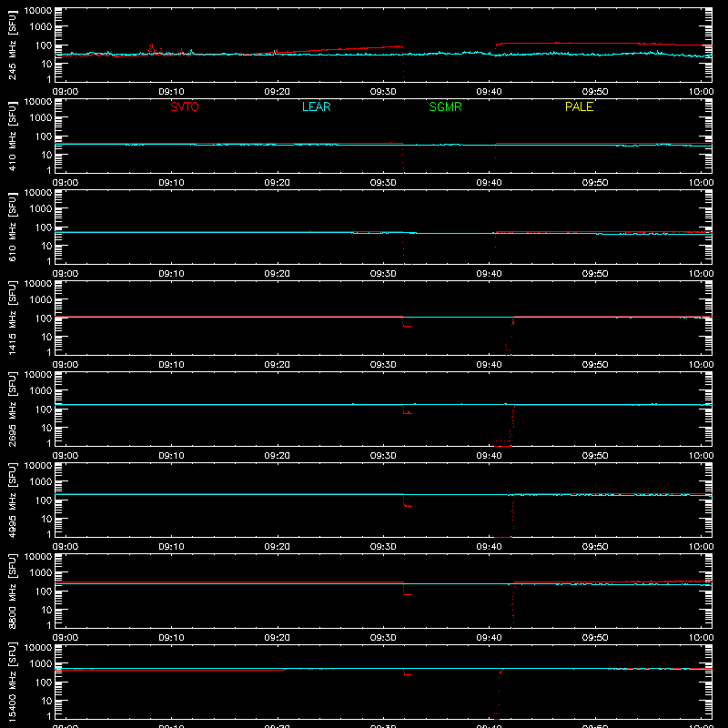Screen dimensions: 728x728
Task: Click 09:10 tick under the 610 MHz plot
Action: [171, 274]
